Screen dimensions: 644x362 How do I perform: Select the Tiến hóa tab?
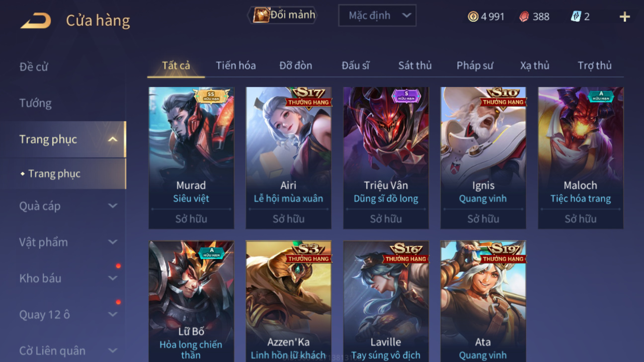[x=236, y=65]
